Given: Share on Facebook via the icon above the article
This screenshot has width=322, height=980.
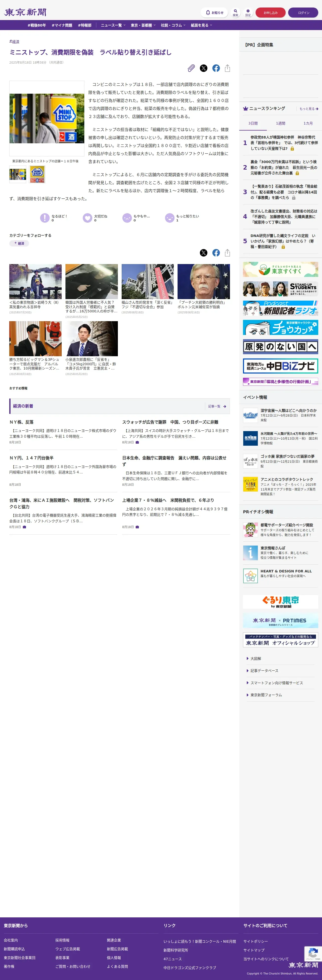Looking at the screenshot, I should tap(216, 68).
